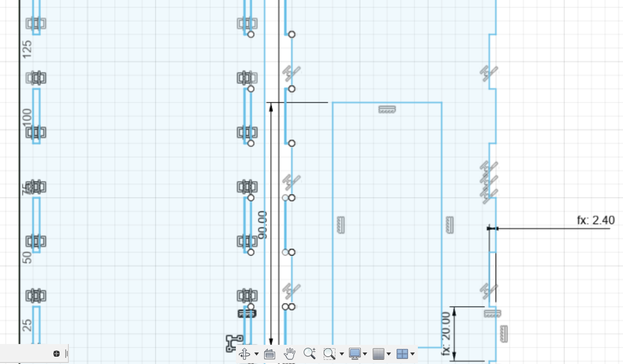Viewport: 623px width, 364px height.
Task: Click vertical constraint glyph at bottom-right outer edge
Action: coord(504,334)
